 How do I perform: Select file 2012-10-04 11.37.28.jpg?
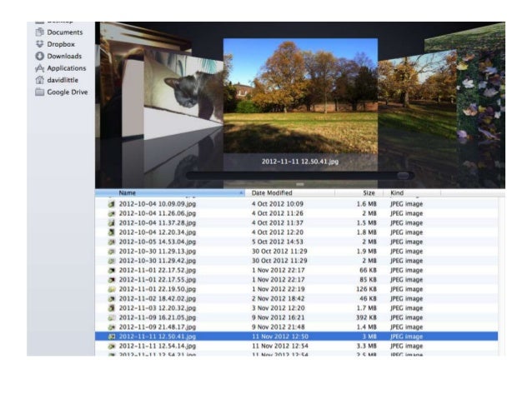[297, 222]
